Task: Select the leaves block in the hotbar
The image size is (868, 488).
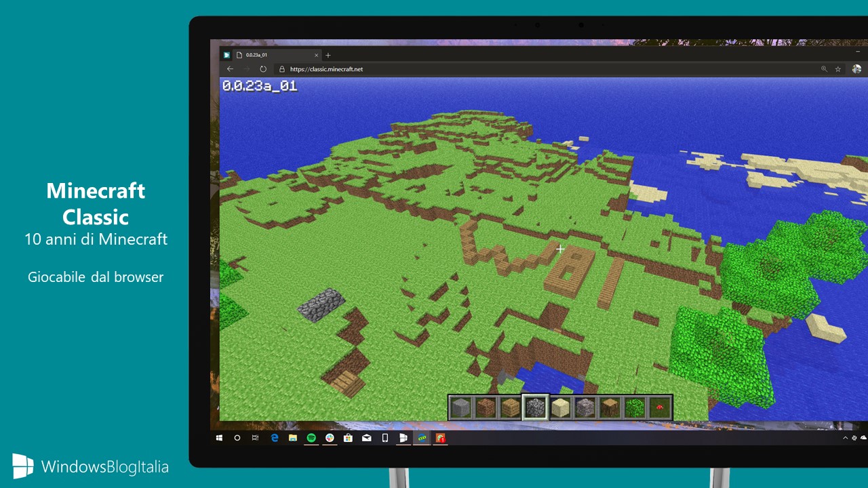Action: click(x=635, y=407)
